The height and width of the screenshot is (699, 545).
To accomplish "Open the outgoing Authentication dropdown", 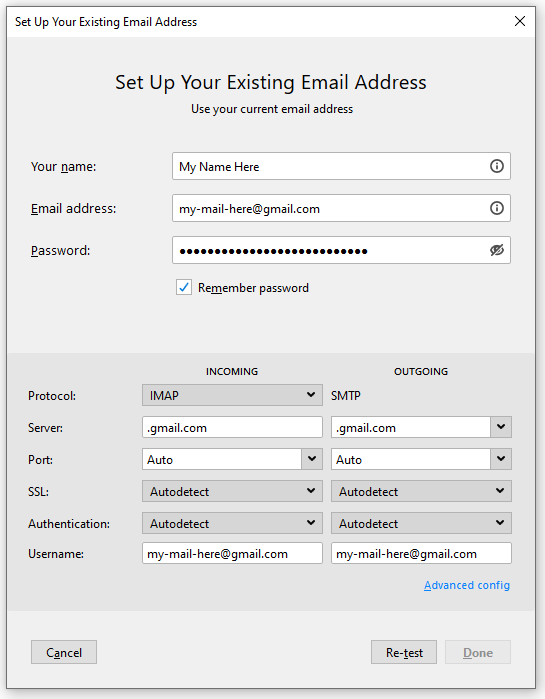I will click(421, 523).
